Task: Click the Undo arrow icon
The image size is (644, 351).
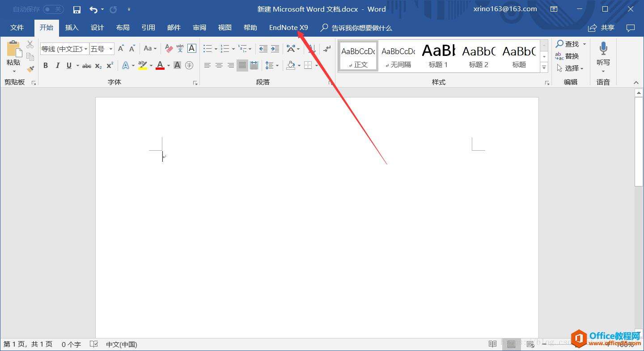Action: coord(93,9)
